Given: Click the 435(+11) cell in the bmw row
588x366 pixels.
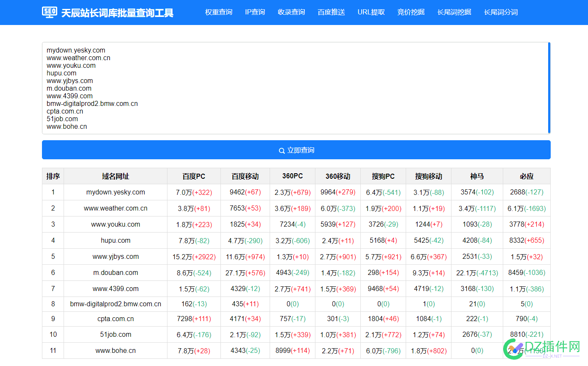Looking at the screenshot, I should pos(245,304).
